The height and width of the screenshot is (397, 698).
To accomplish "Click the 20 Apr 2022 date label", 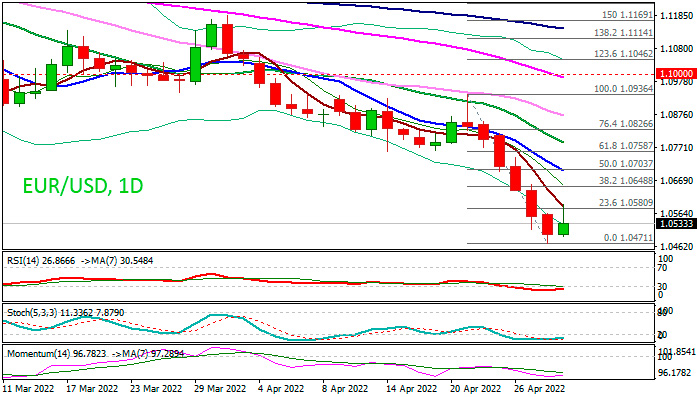I will (x=475, y=389).
